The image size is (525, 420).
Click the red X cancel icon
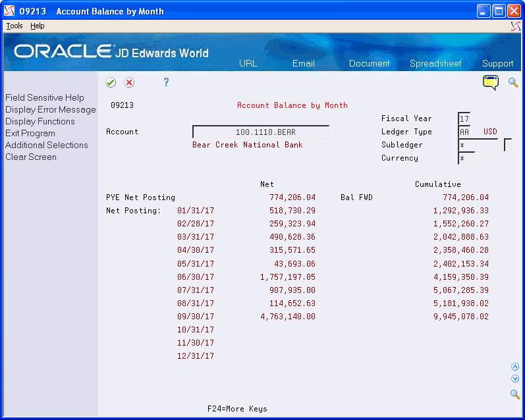129,82
